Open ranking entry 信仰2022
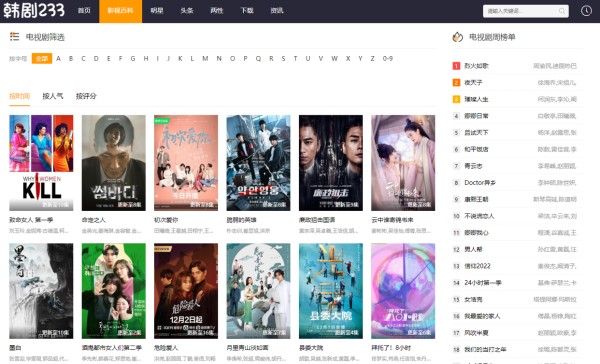600x364 pixels. click(477, 266)
